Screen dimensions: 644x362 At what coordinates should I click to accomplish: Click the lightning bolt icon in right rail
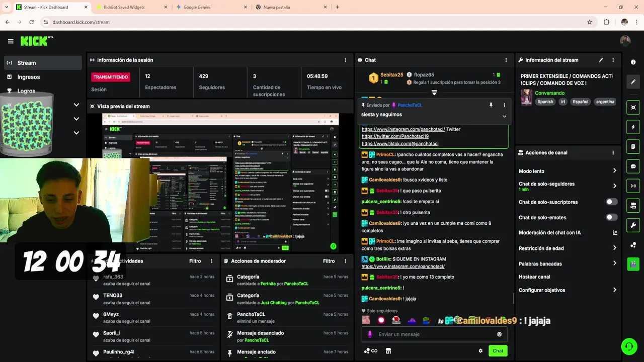pos(633,127)
